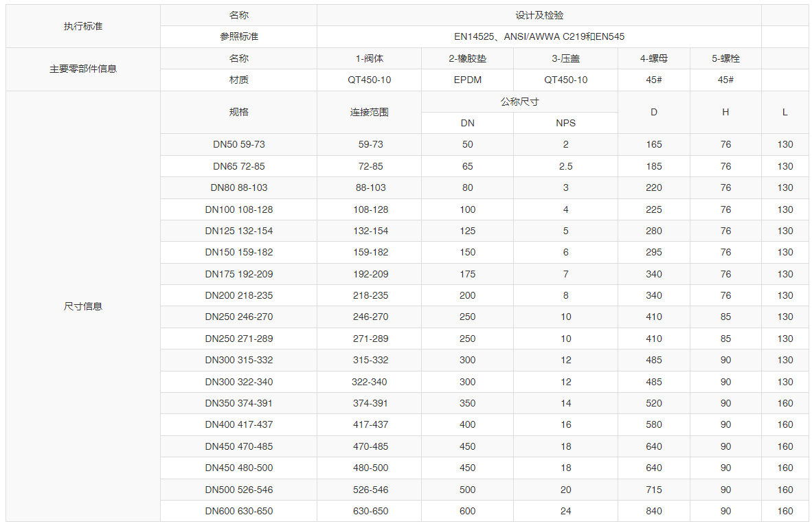
Task: Click the L column header
Action: [x=785, y=112]
